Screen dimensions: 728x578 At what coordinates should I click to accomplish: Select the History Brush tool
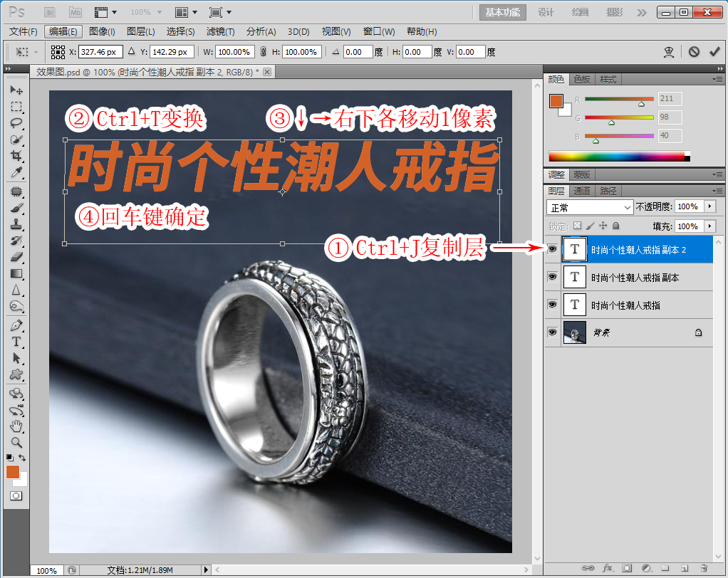click(x=16, y=241)
